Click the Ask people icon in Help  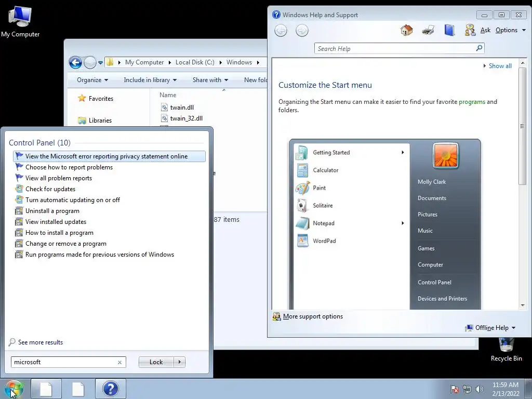click(470, 30)
